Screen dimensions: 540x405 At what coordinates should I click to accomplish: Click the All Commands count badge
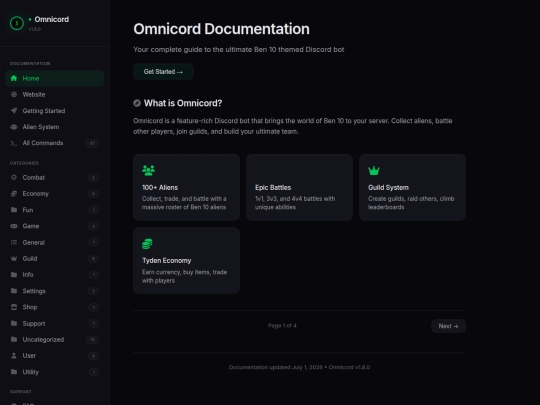[x=92, y=143]
